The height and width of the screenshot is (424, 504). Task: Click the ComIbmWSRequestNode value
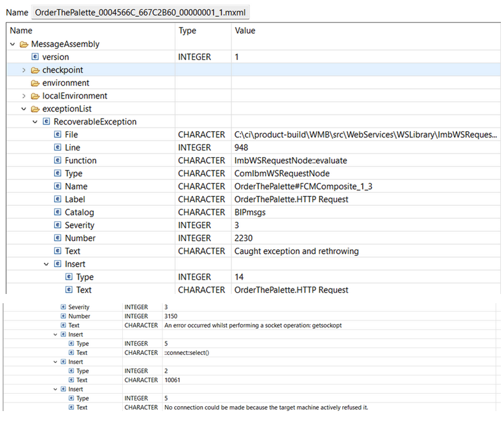(x=282, y=173)
